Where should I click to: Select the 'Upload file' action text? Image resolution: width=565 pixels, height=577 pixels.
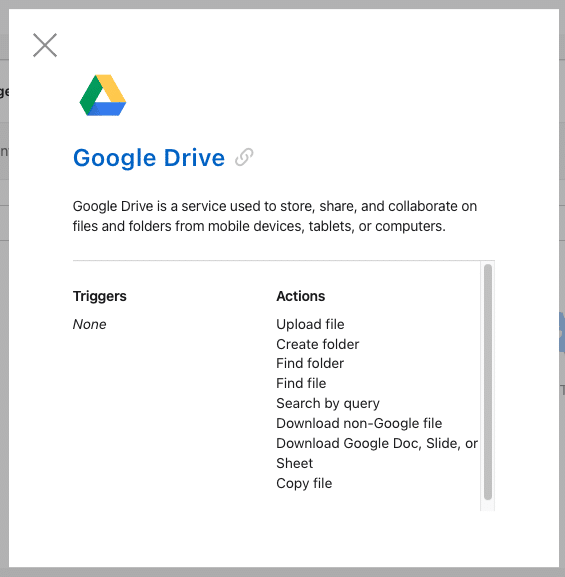coord(310,324)
